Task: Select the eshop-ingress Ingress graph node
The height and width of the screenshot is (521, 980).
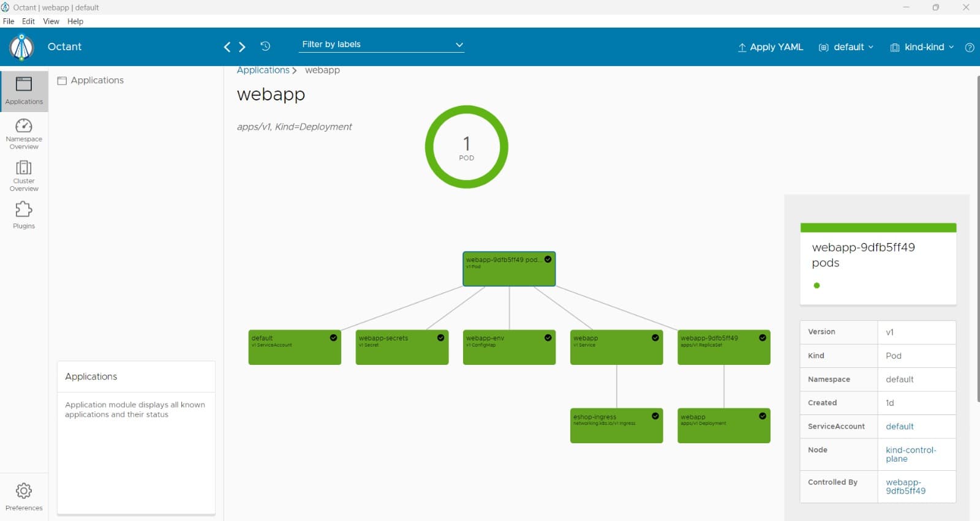Action: point(616,425)
